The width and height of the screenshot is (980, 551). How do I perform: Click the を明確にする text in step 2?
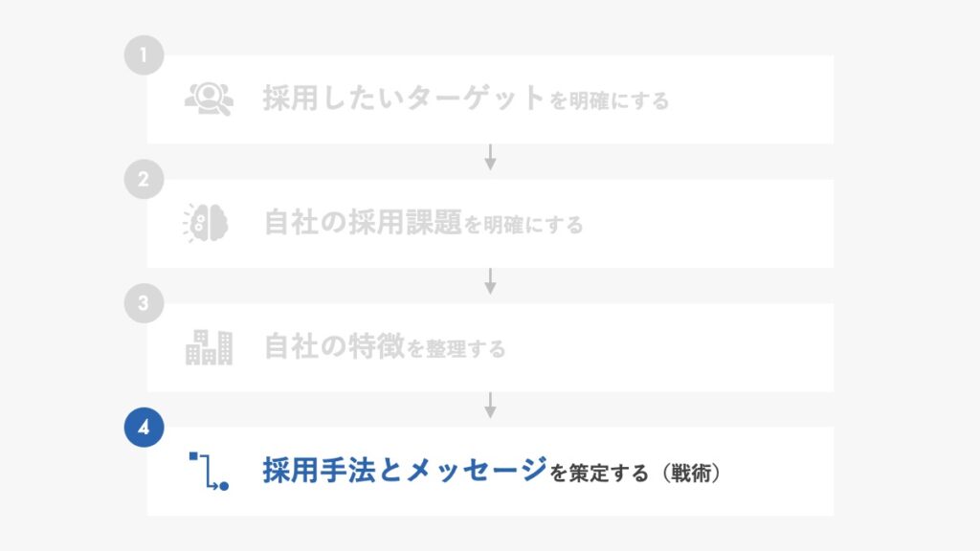coord(523,225)
